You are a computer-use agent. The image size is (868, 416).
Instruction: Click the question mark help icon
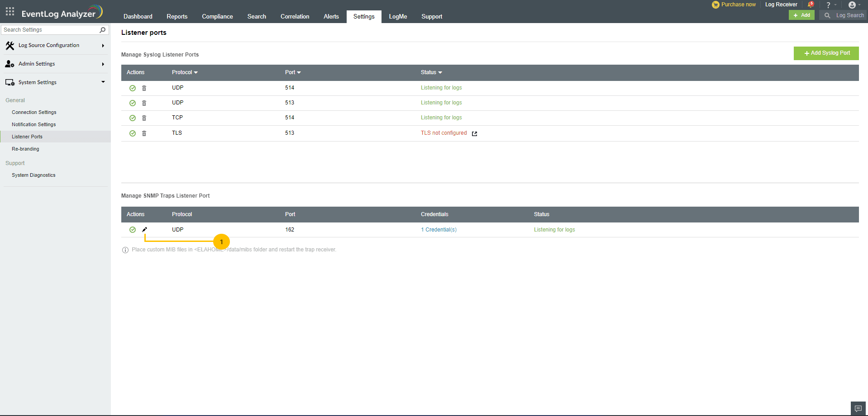click(828, 5)
